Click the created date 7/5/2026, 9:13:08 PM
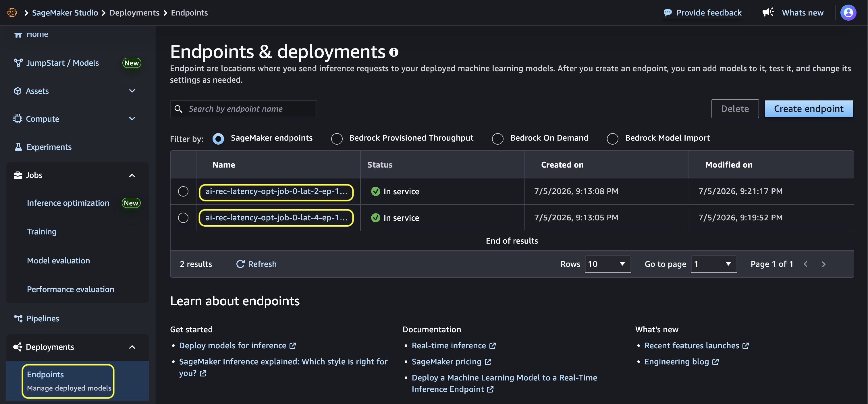Screen dimensions: 868x404 pos(576,191)
